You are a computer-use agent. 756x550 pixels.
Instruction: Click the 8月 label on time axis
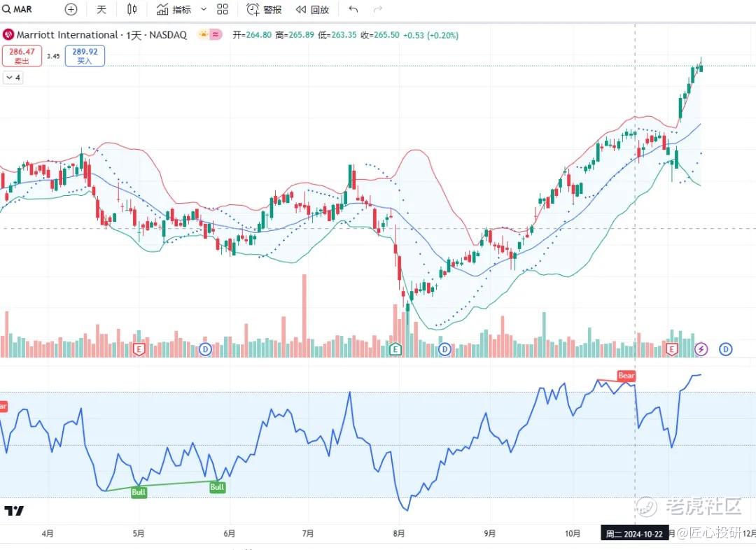399,533
